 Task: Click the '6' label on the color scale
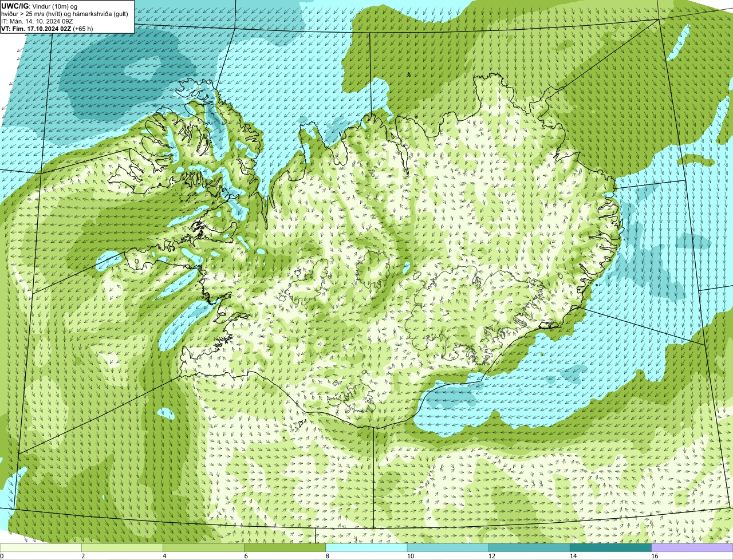(x=246, y=556)
